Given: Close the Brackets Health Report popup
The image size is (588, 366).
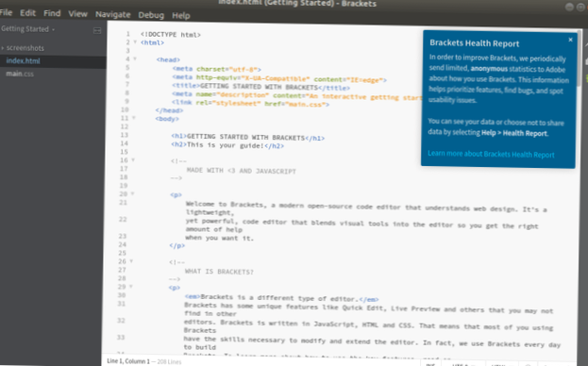Looking at the screenshot, I should pyautogui.click(x=570, y=40).
